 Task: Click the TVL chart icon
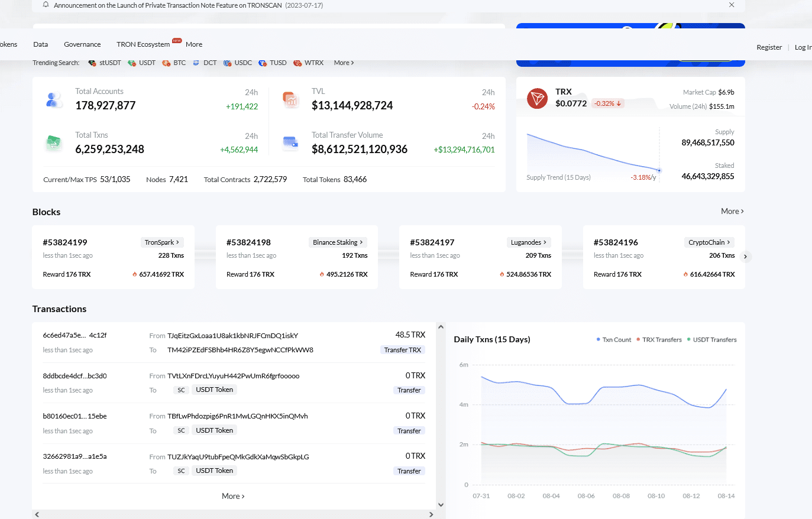(290, 100)
